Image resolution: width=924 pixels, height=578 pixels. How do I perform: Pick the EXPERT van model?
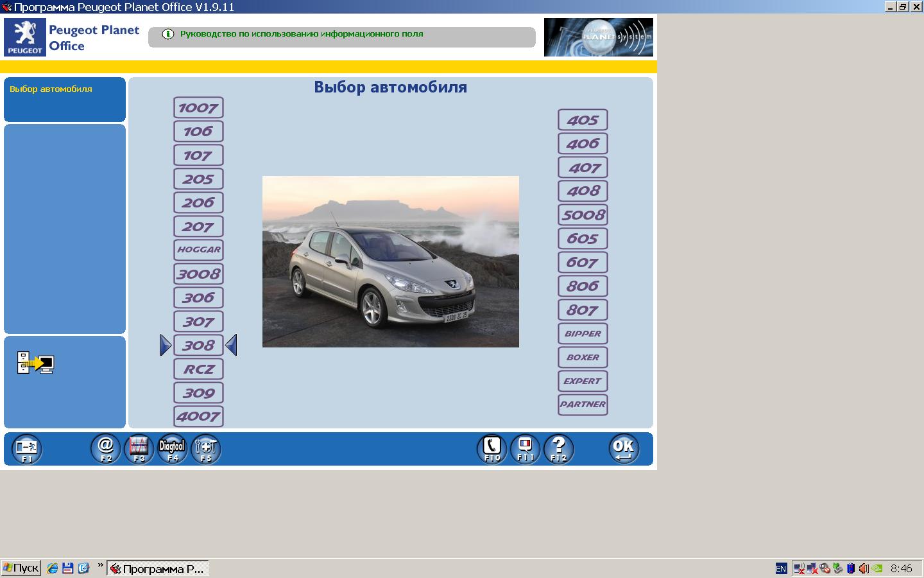pos(583,381)
